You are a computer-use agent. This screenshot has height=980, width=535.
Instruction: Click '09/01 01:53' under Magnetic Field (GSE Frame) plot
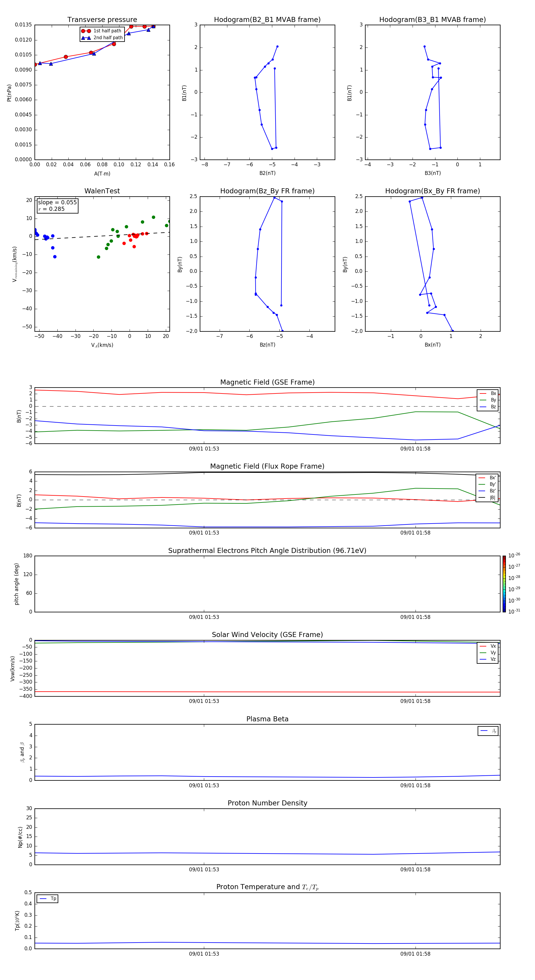(x=204, y=449)
